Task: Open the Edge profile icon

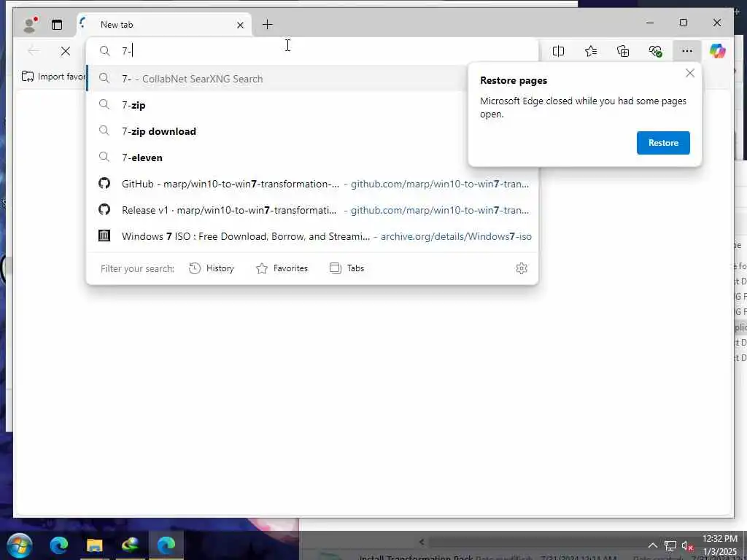Action: coord(31,24)
